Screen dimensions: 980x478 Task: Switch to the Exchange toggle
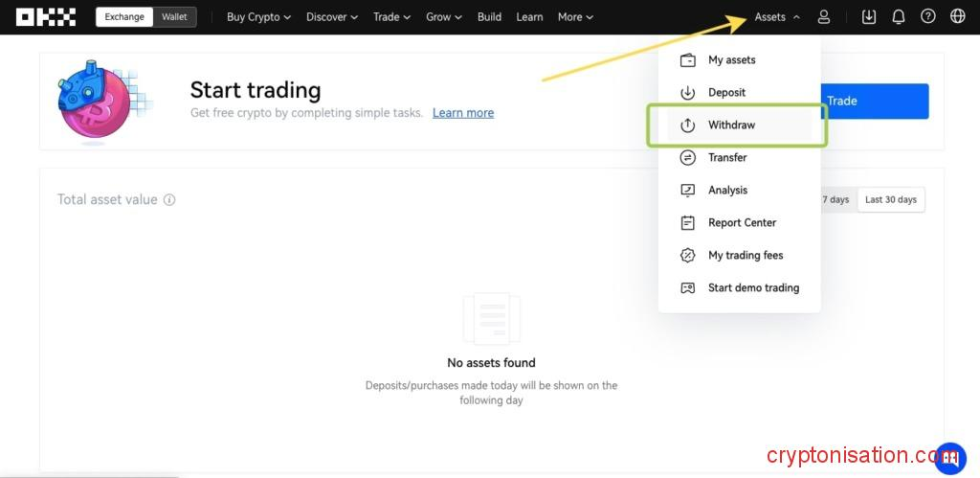pyautogui.click(x=124, y=16)
